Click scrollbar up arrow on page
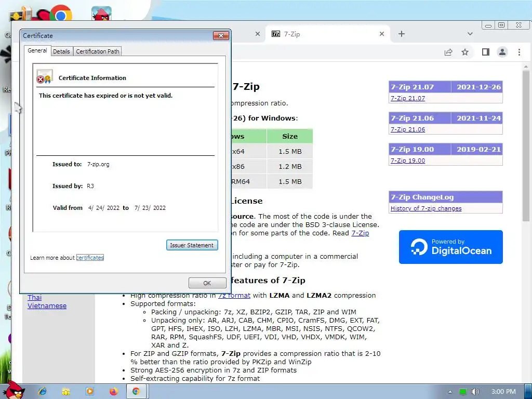This screenshot has height=399, width=532. tap(526, 66)
